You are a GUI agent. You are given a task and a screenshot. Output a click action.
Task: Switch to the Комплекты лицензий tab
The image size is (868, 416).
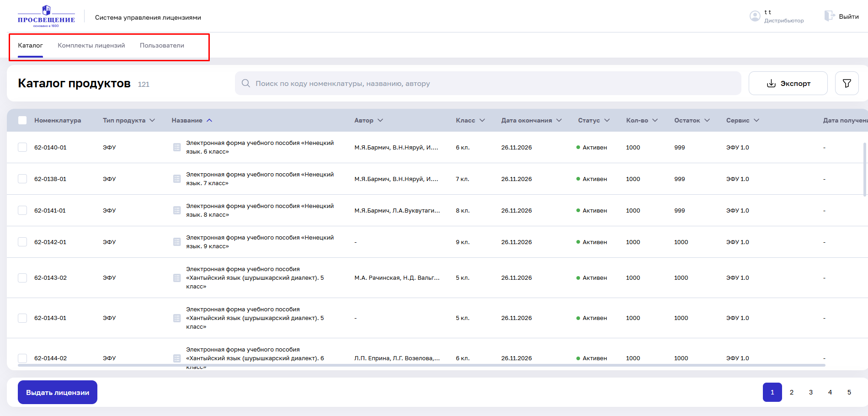coord(91,45)
